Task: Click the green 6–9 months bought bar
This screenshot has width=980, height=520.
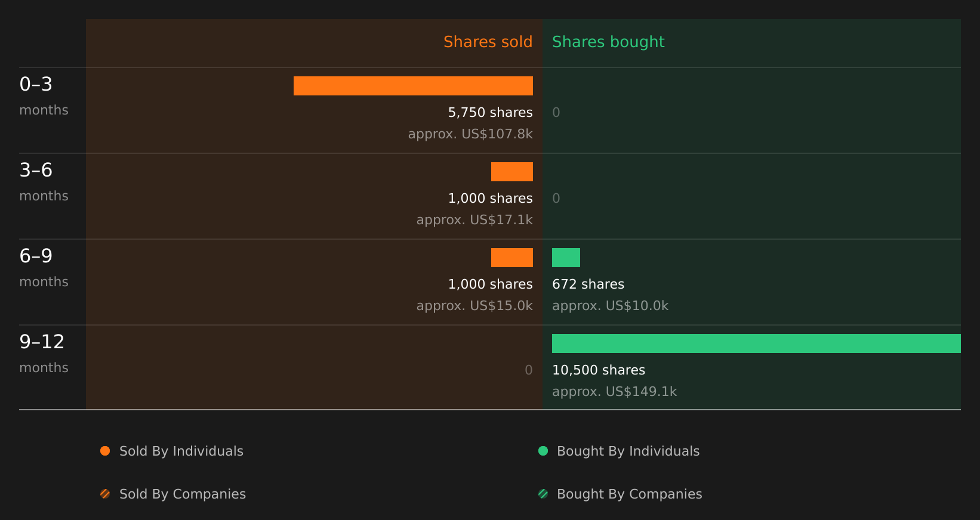Action: [x=566, y=258]
